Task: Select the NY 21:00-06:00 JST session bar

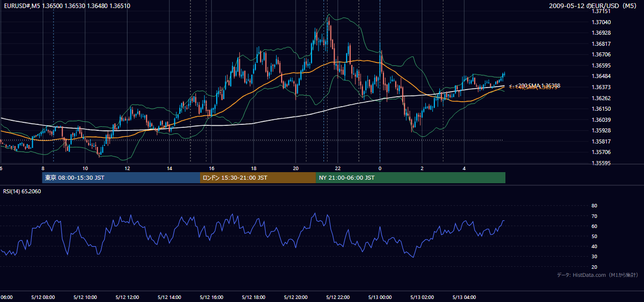Action: pos(411,178)
